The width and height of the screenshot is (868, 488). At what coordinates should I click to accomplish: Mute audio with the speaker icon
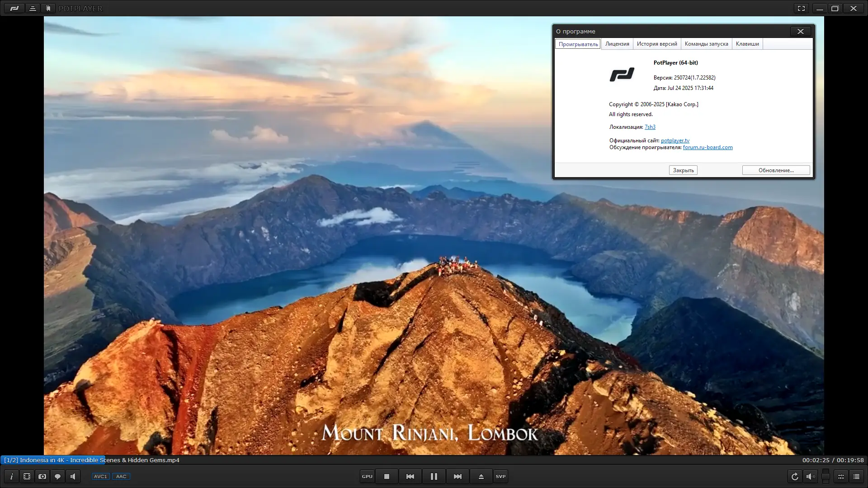point(811,476)
